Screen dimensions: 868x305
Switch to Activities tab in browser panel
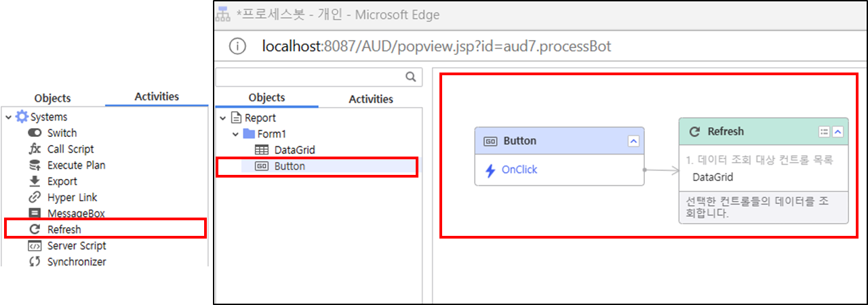coord(371,99)
